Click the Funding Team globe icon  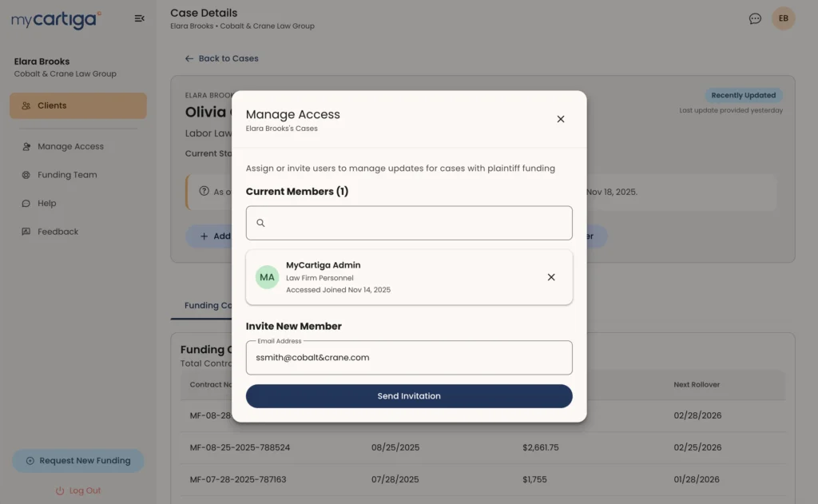point(26,175)
